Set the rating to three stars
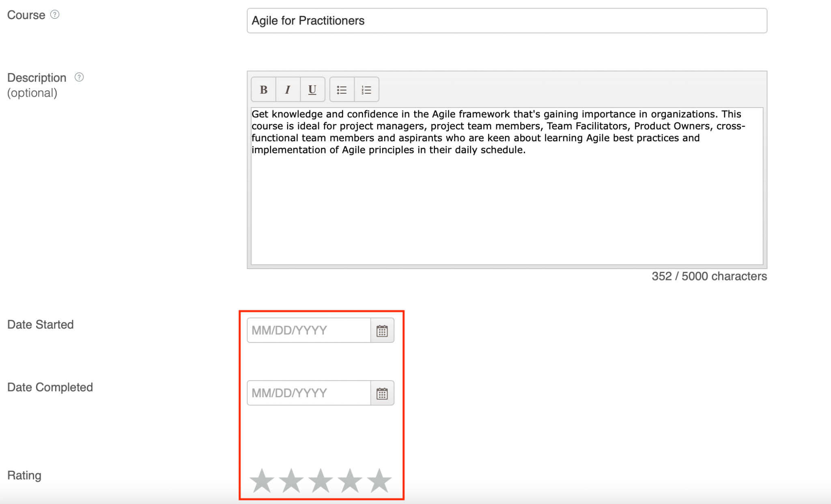 321,480
